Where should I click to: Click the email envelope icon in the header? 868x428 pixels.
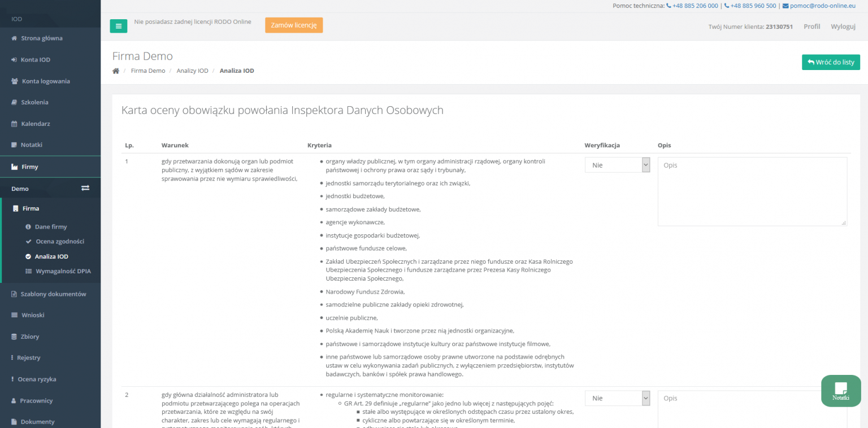click(x=785, y=6)
